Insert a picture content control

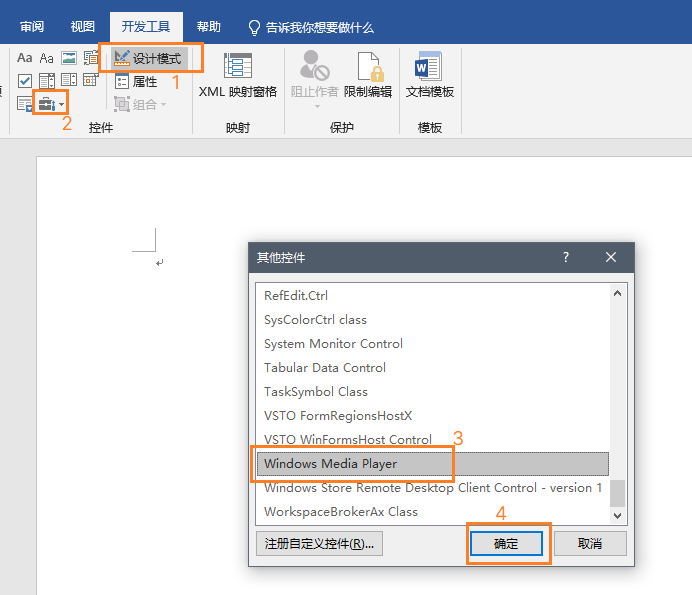point(69,58)
